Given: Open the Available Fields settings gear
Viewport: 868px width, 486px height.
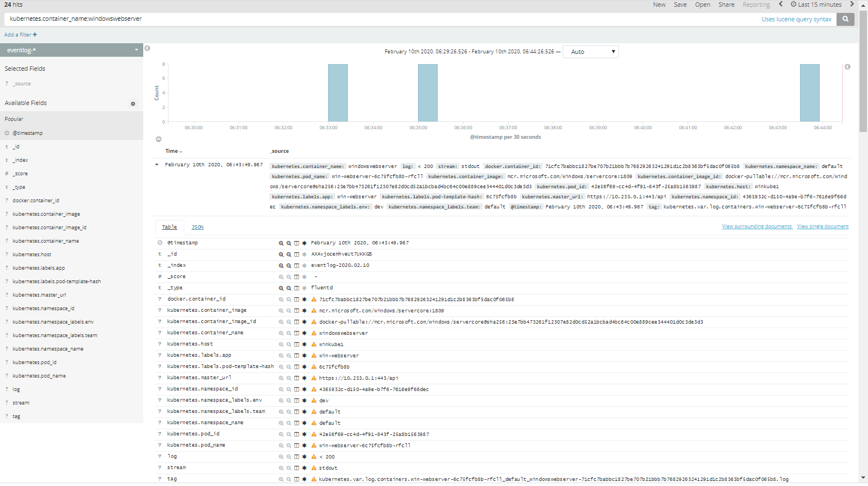Looking at the screenshot, I should (133, 104).
